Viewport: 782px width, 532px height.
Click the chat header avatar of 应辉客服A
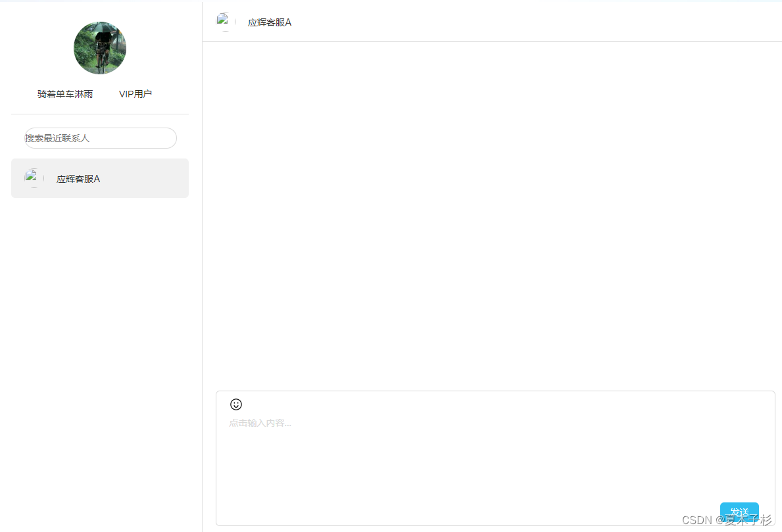click(226, 22)
